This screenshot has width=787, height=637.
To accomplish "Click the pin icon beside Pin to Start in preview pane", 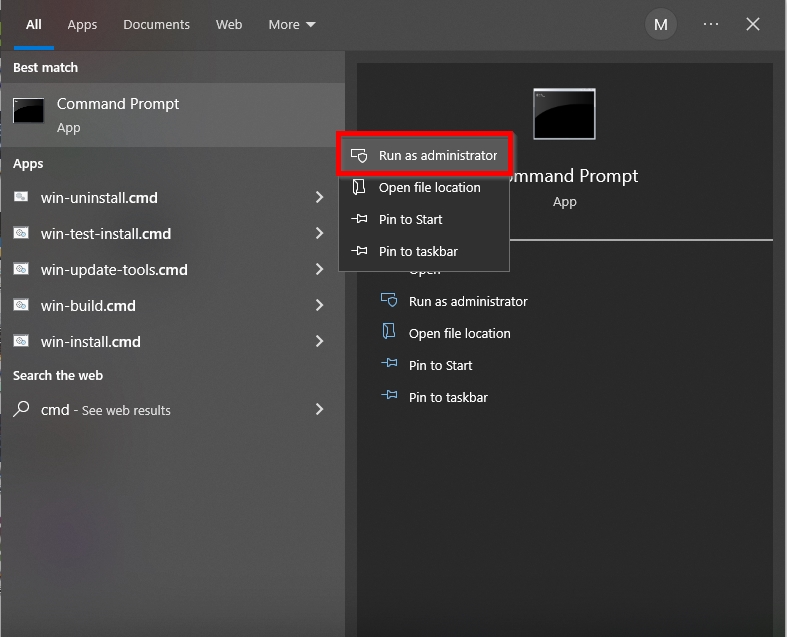I will (x=389, y=365).
